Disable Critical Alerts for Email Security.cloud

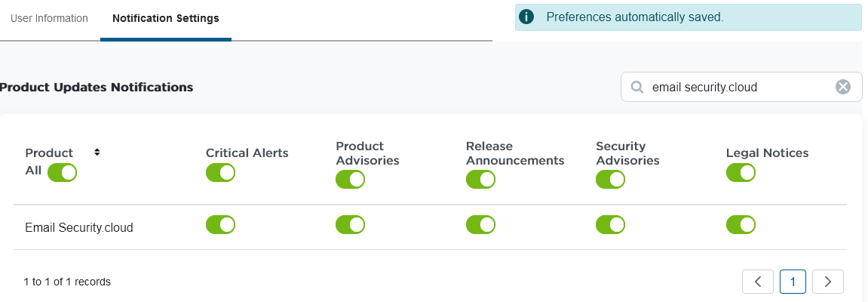[x=220, y=224]
